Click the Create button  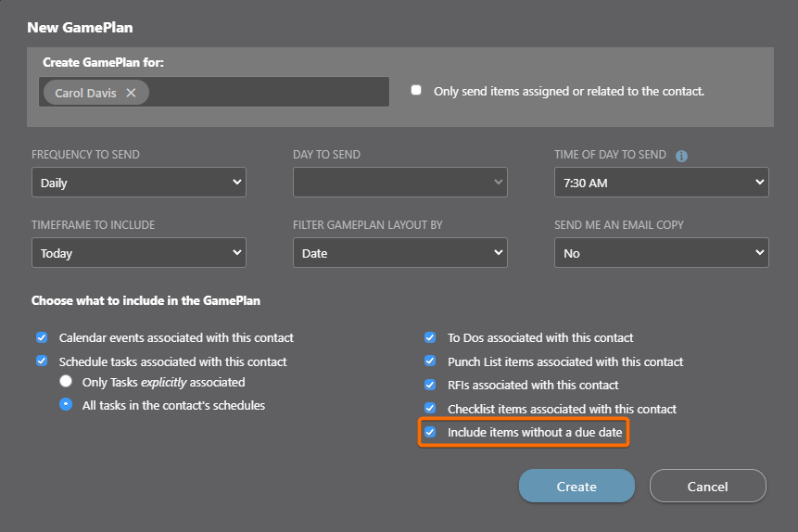pyautogui.click(x=576, y=486)
